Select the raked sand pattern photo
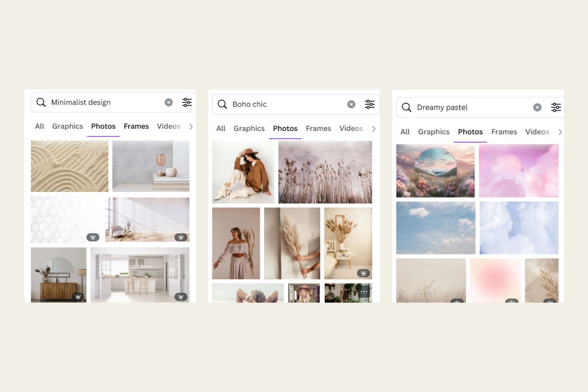This screenshot has height=392, width=588. (x=69, y=166)
